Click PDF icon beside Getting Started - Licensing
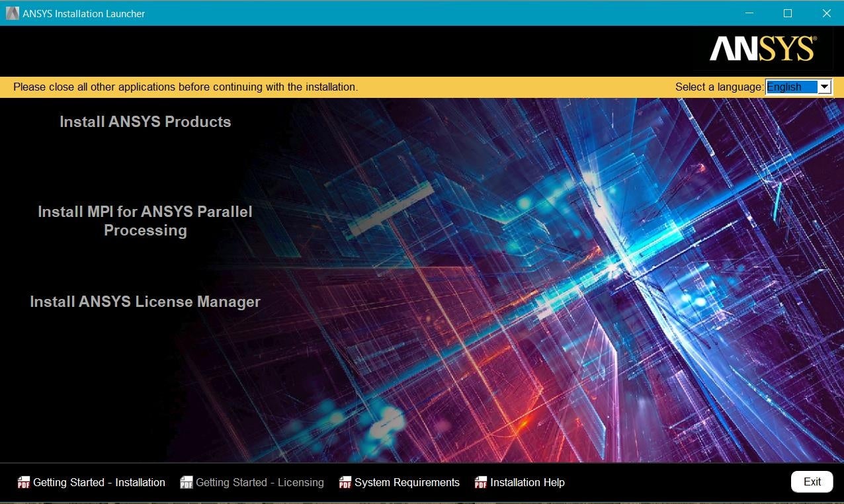 click(x=187, y=482)
